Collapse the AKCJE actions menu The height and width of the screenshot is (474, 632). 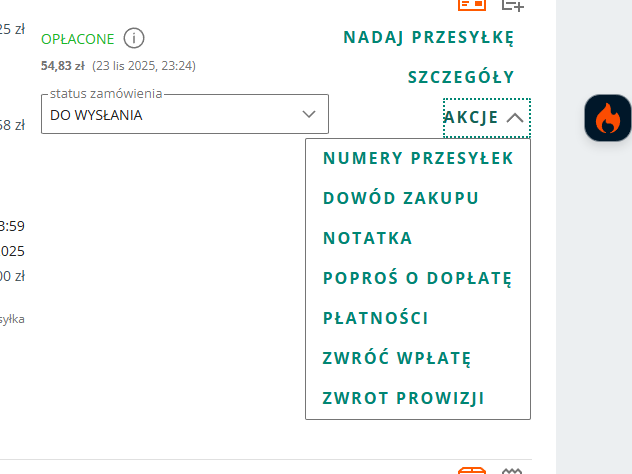[x=485, y=117]
